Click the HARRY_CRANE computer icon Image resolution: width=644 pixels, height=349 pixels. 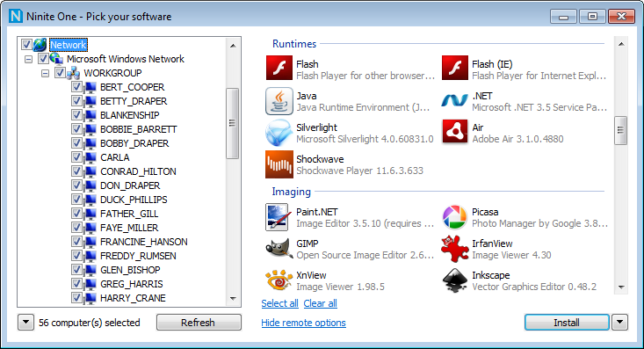90,298
